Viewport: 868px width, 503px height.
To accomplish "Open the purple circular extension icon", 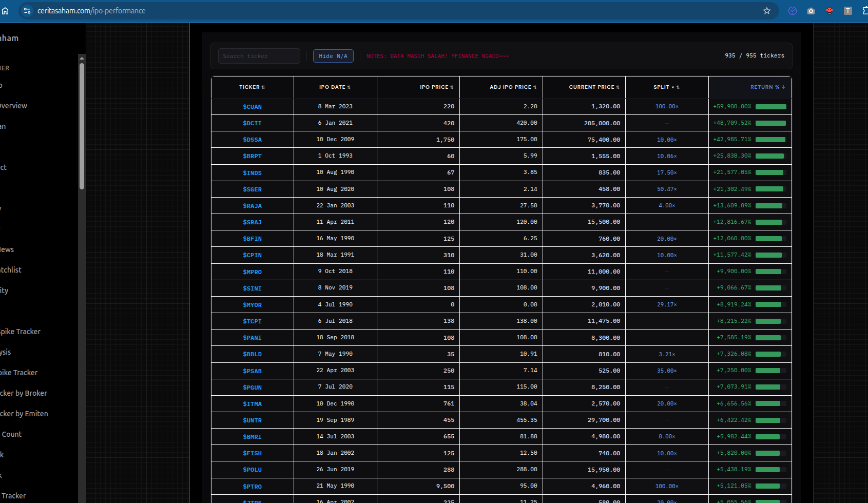I will [793, 11].
